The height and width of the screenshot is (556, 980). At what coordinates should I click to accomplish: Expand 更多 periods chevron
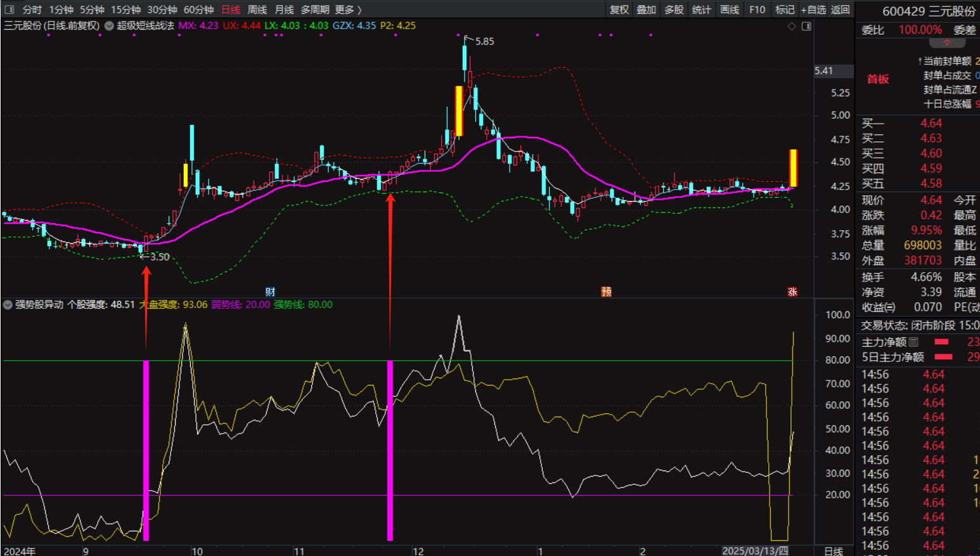(359, 10)
